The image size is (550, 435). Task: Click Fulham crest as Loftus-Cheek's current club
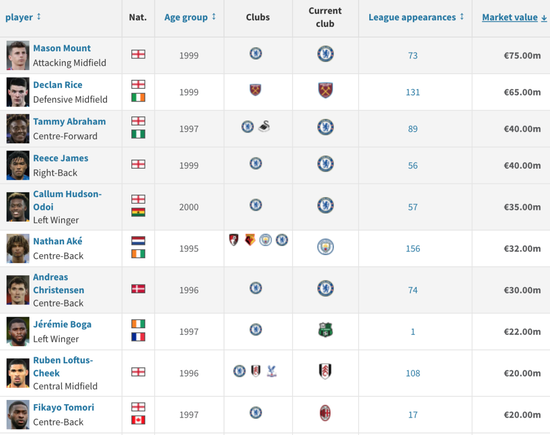[325, 372]
